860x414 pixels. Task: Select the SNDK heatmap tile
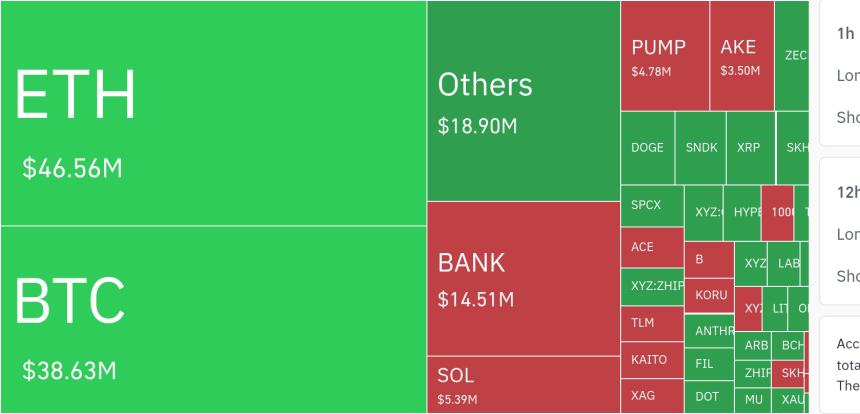(700, 148)
